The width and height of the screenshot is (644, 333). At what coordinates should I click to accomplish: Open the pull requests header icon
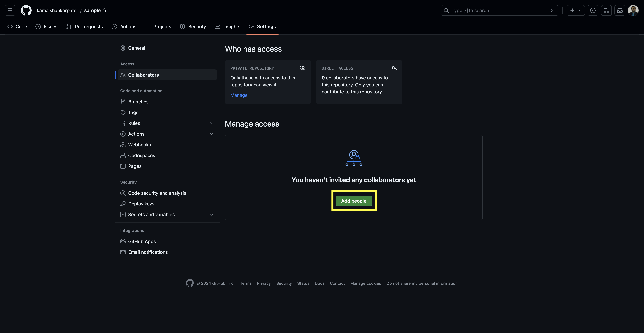606,11
